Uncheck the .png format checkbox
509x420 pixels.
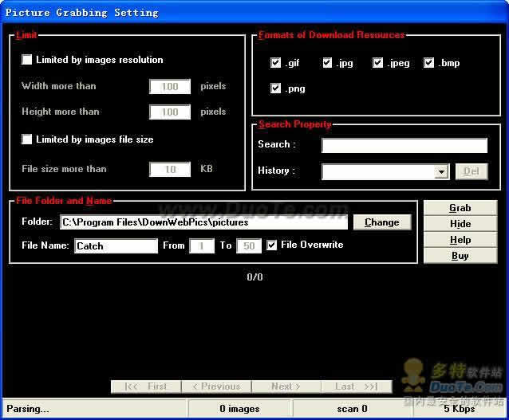point(275,88)
